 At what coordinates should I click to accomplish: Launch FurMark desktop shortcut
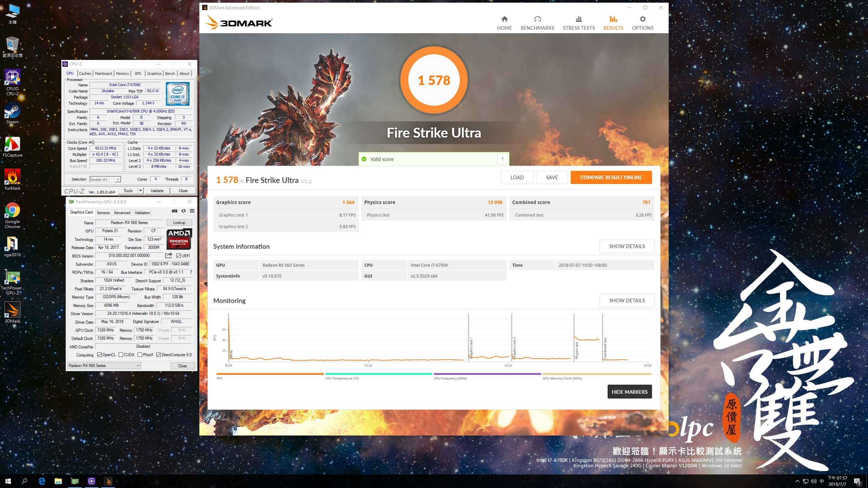pyautogui.click(x=13, y=180)
